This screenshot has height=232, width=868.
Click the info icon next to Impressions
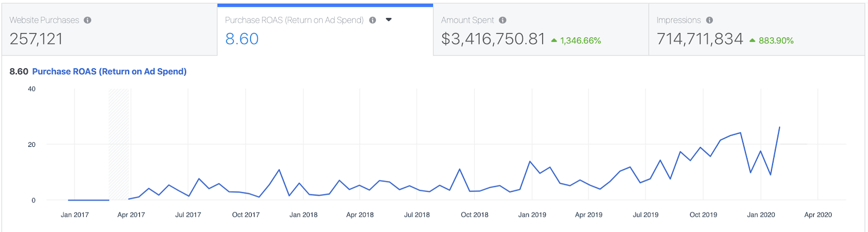[x=710, y=20]
